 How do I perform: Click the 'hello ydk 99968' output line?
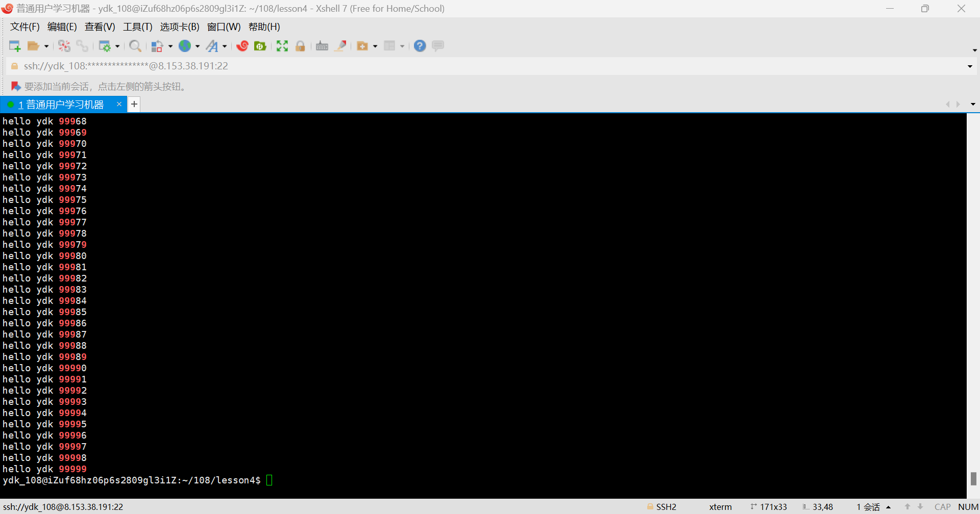45,121
